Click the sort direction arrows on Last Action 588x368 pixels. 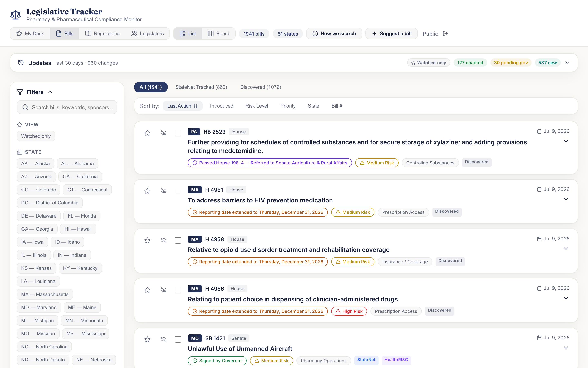tap(196, 106)
